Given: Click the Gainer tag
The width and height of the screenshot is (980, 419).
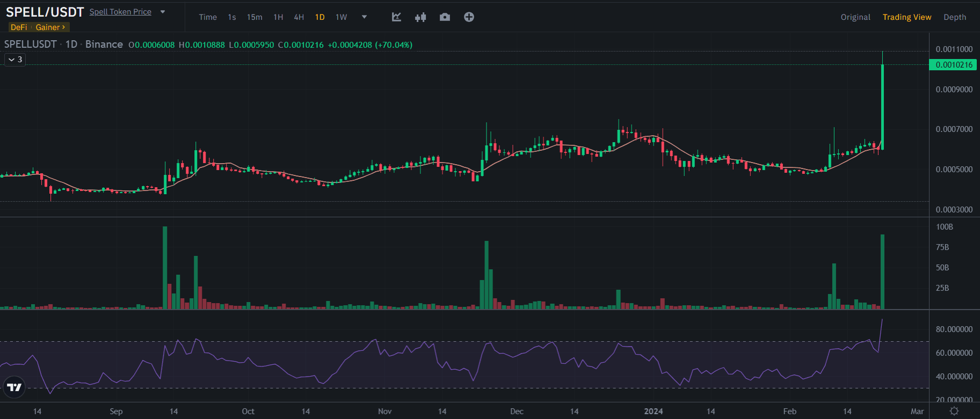Looking at the screenshot, I should (x=50, y=27).
